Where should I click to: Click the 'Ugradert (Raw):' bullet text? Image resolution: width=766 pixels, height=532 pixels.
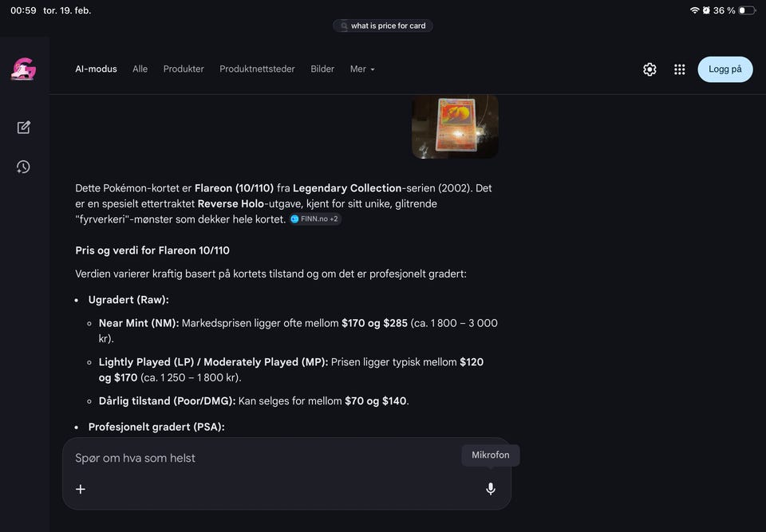[x=128, y=300]
